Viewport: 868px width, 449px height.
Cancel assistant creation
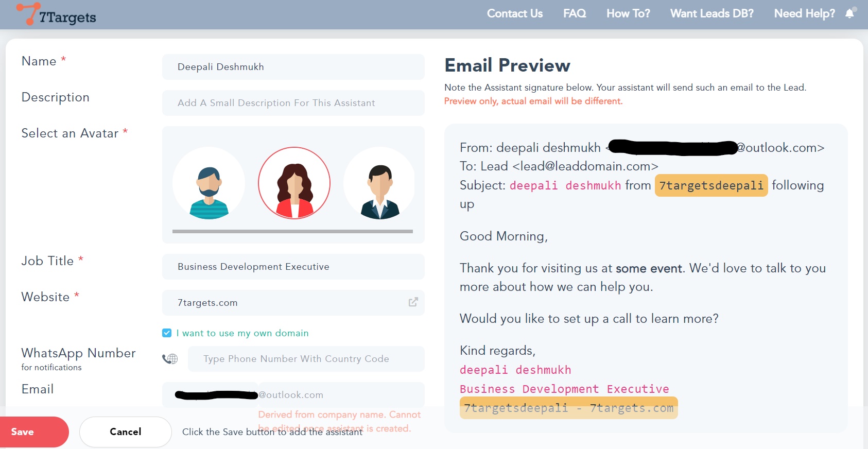[x=125, y=432]
